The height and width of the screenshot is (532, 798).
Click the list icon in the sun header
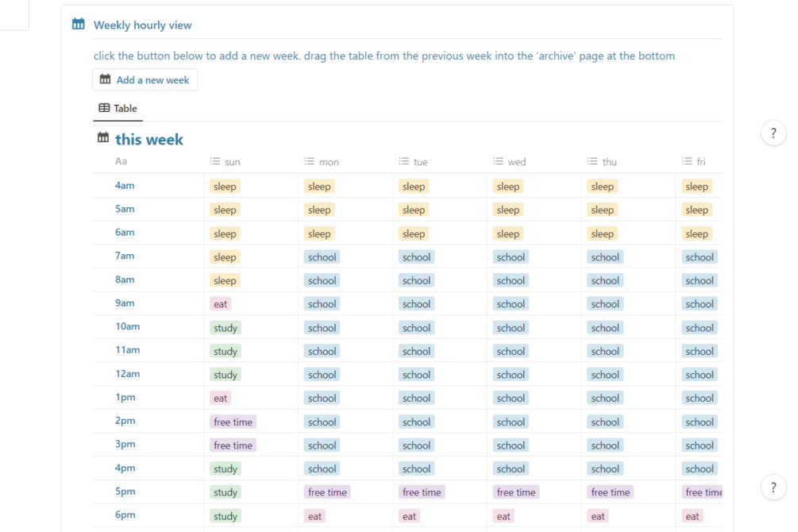click(x=214, y=161)
